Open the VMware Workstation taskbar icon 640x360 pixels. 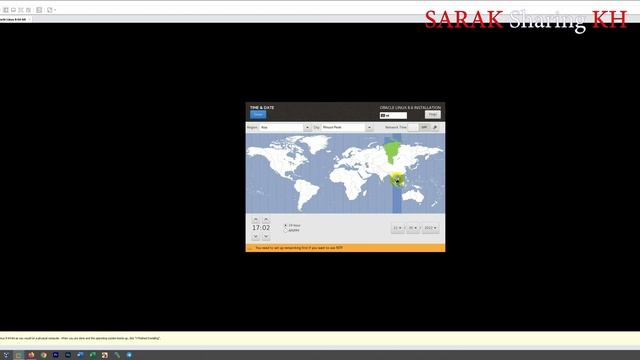(x=104, y=355)
